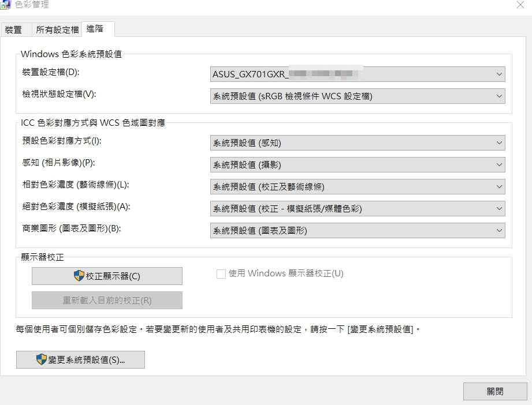Click the shield icon on 校正顯示器 button
Screen dimensions: 532x405
79,276
